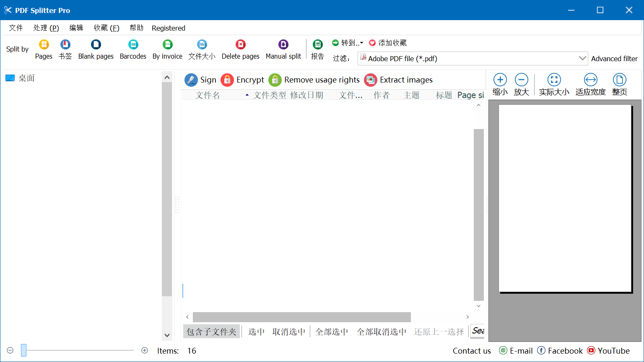This screenshot has height=362, width=644.
Task: Fit preview with 适应宽度
Action: (x=590, y=85)
